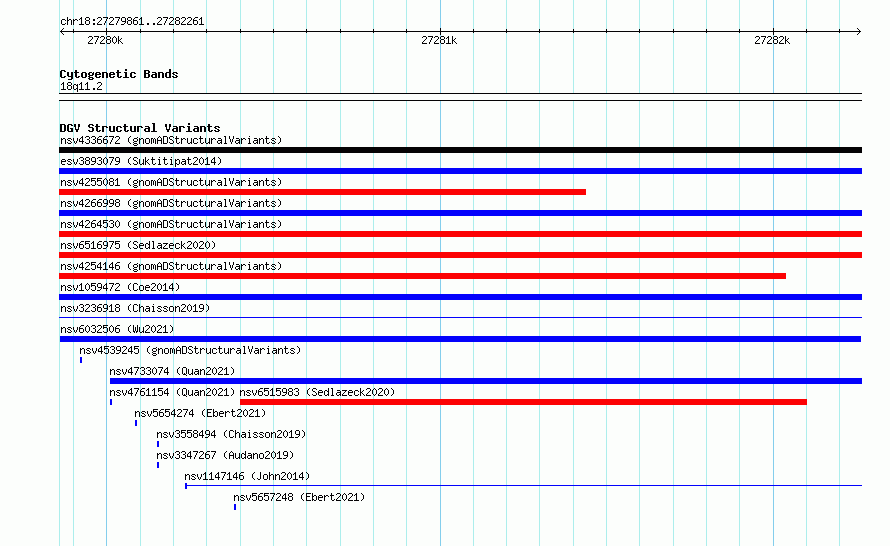
Task: Click the small nsv5654274 blue marker
Action: [x=136, y=423]
